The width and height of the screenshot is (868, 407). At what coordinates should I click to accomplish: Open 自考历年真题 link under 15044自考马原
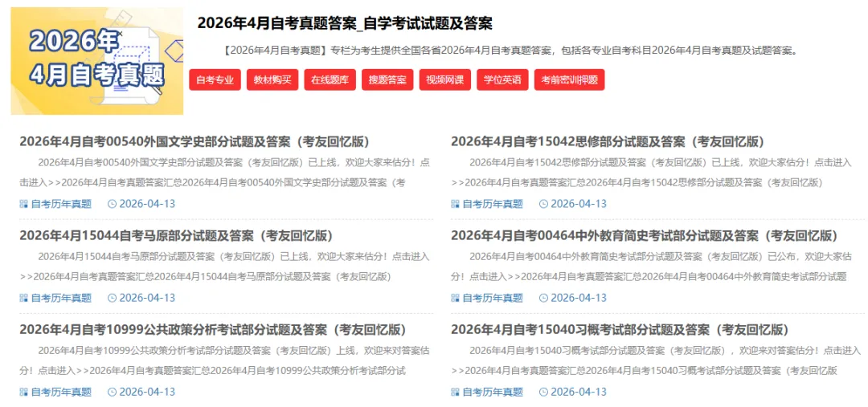tap(61, 298)
